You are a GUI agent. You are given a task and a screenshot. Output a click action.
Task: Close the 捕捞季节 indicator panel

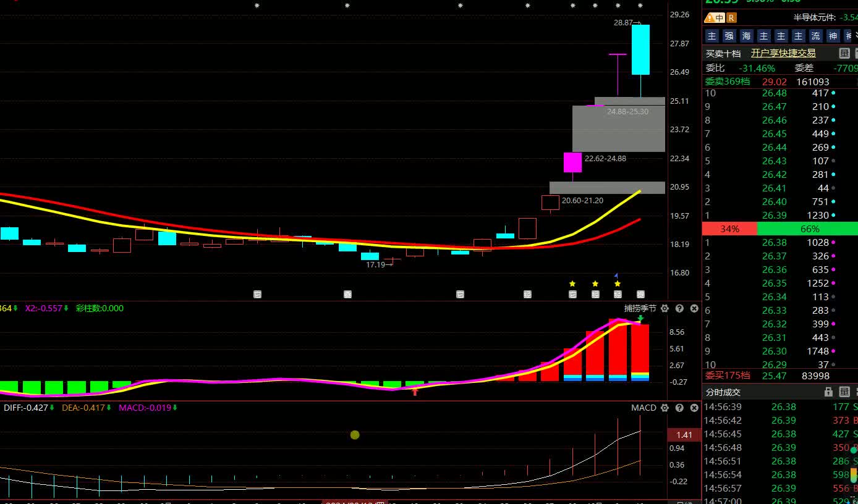694,308
